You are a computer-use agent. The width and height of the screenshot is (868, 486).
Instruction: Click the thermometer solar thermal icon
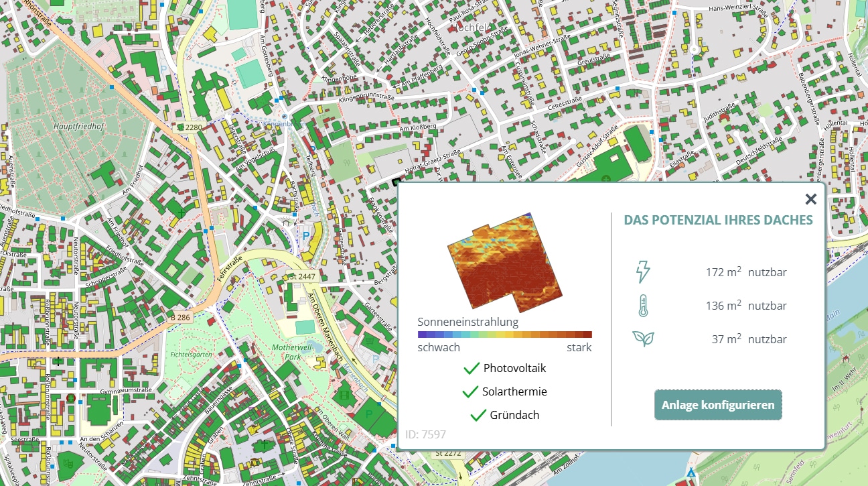click(x=642, y=306)
